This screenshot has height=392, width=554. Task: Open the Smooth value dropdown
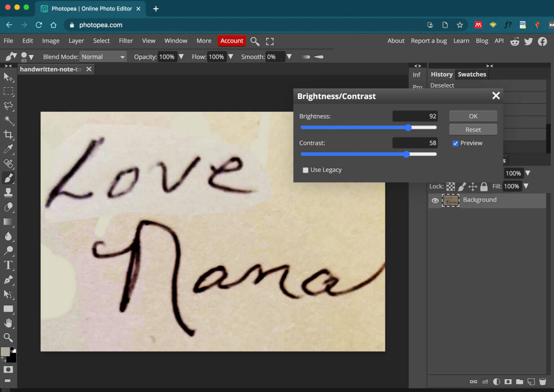(x=290, y=57)
